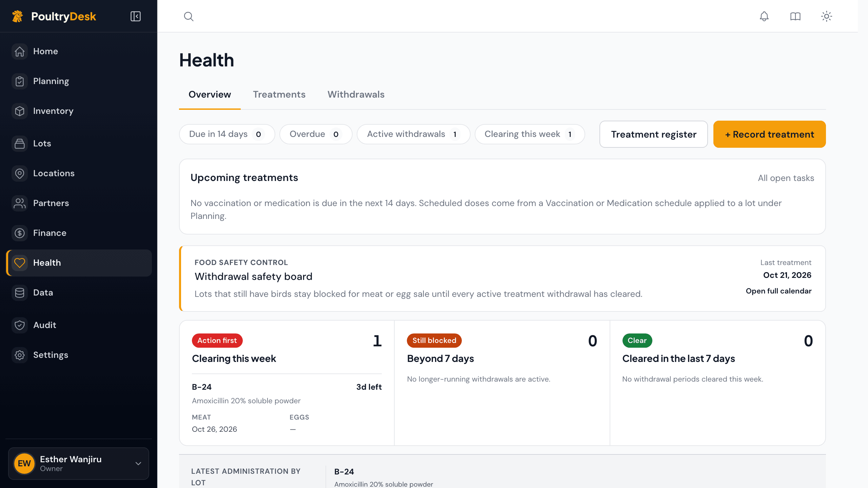868x488 pixels.
Task: Click the Data database icon
Action: coord(20,293)
